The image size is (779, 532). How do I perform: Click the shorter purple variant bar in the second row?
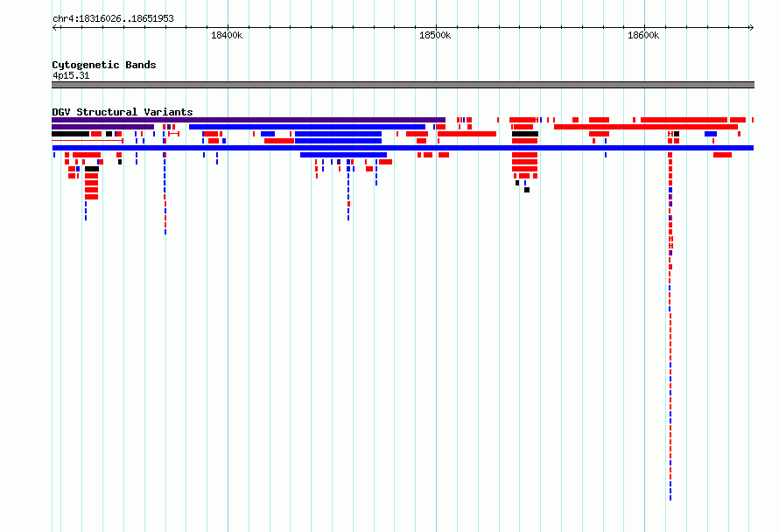102,127
